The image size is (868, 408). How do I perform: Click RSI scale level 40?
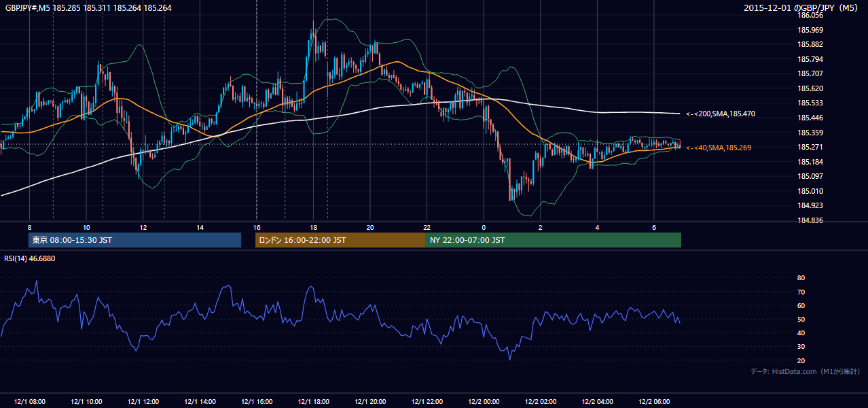point(801,333)
